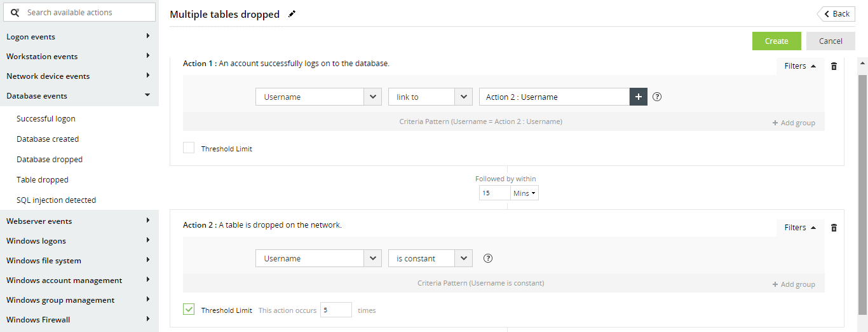This screenshot has height=332, width=868.
Task: Delete Action 1 using its trash icon
Action: pyautogui.click(x=834, y=66)
